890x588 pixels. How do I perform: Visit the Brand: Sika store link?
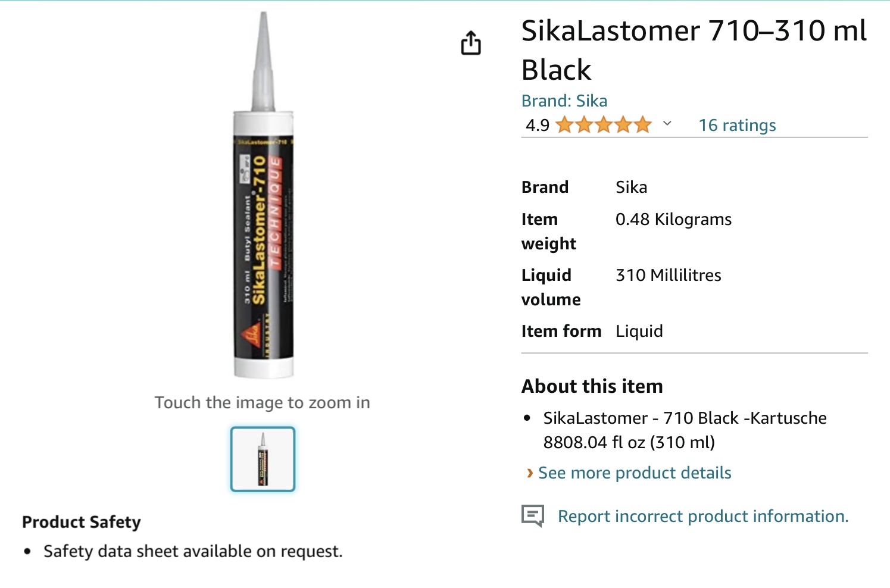[564, 101]
